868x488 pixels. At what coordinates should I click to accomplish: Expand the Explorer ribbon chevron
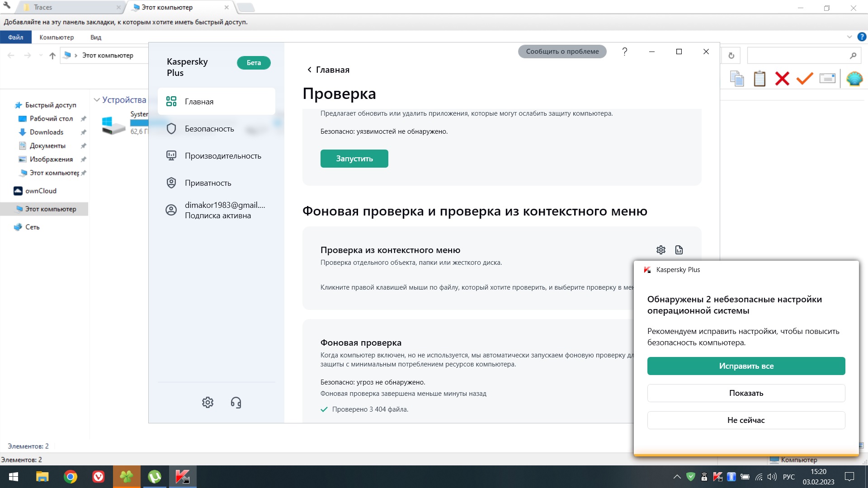click(x=849, y=37)
